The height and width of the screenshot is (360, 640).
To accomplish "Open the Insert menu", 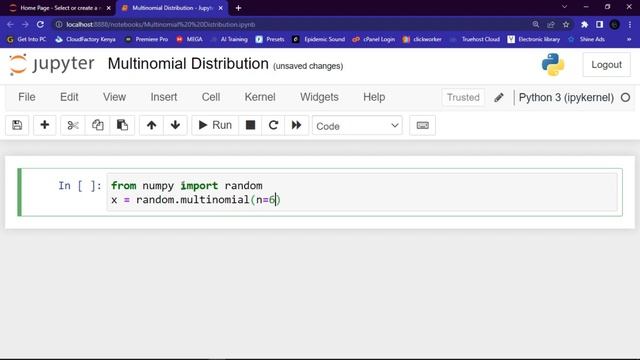I will click(164, 97).
